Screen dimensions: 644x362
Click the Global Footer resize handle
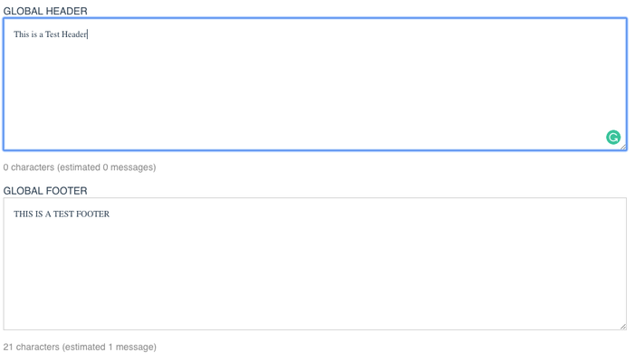pos(623,327)
